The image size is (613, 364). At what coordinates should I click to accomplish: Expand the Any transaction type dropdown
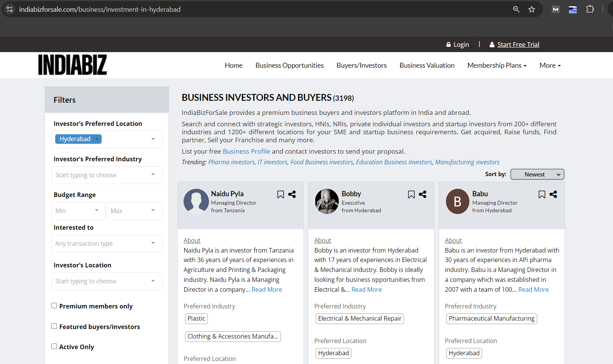coord(107,243)
